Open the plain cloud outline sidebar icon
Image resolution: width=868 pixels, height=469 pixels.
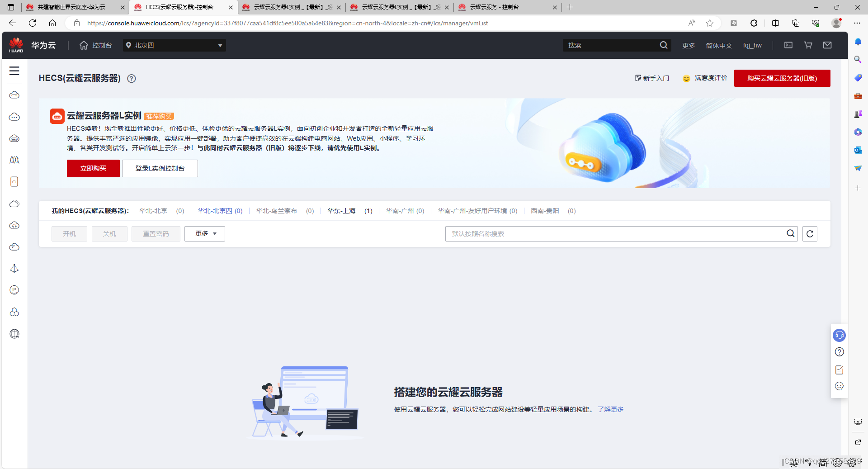click(14, 204)
